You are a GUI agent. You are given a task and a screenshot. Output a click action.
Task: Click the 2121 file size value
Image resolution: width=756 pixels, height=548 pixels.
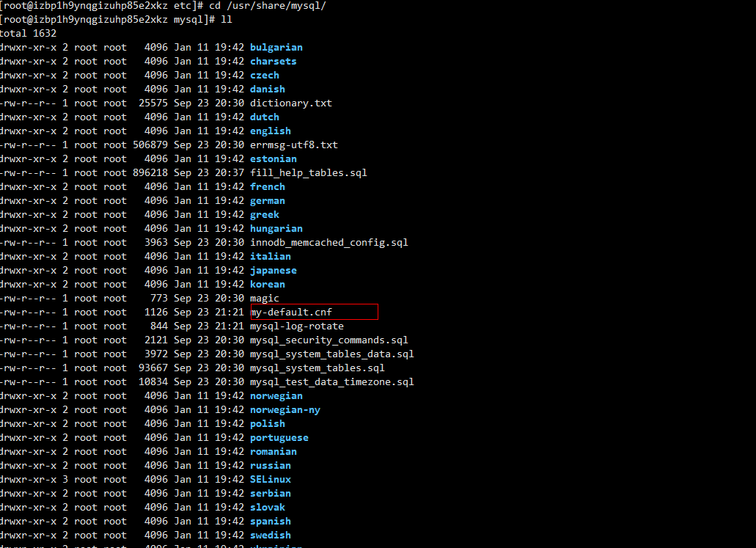(155, 340)
